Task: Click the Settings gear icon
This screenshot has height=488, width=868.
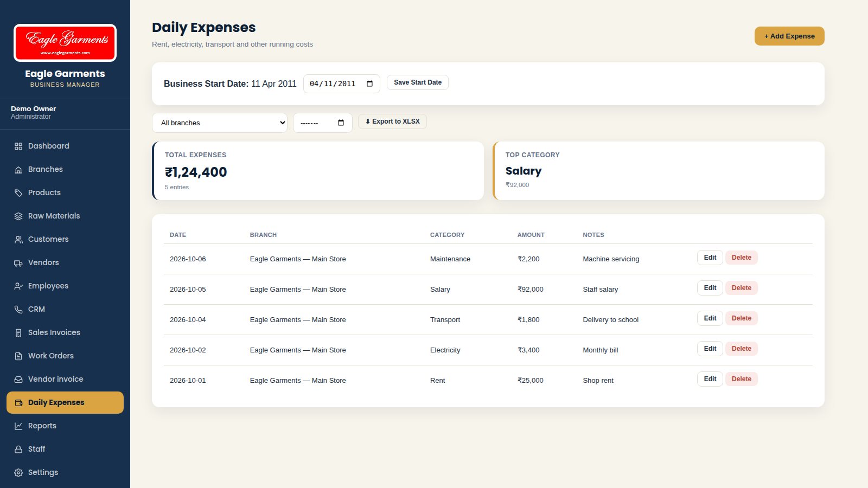Action: point(18,473)
